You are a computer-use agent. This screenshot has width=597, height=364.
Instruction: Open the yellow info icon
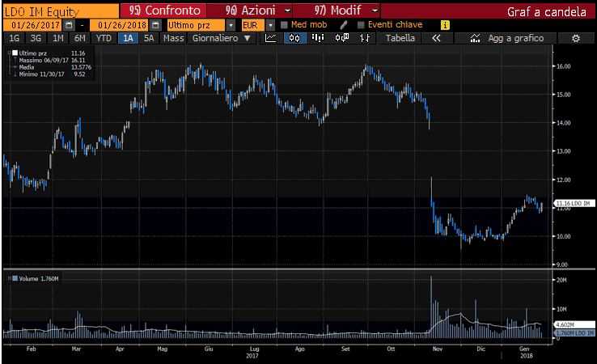[x=445, y=25]
